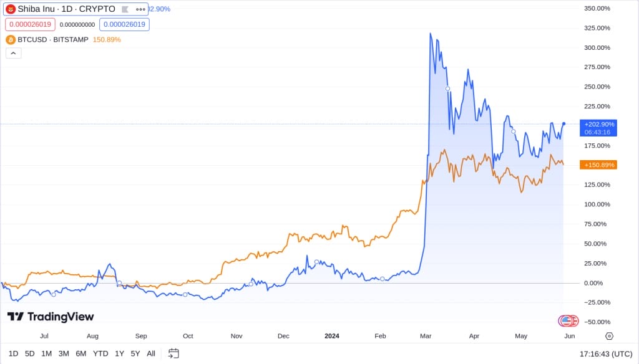Screen dimensions: 639x364
Task: Hide the +202.90% countdown label
Action: click(x=597, y=127)
